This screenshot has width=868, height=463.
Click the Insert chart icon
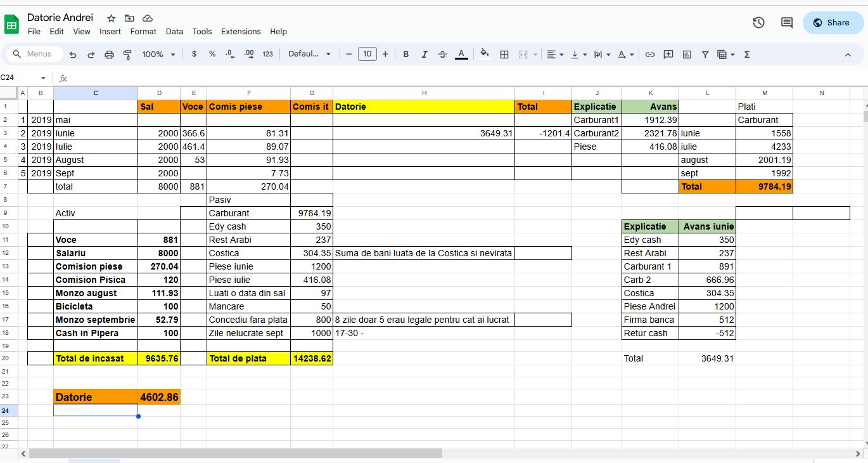(x=687, y=55)
